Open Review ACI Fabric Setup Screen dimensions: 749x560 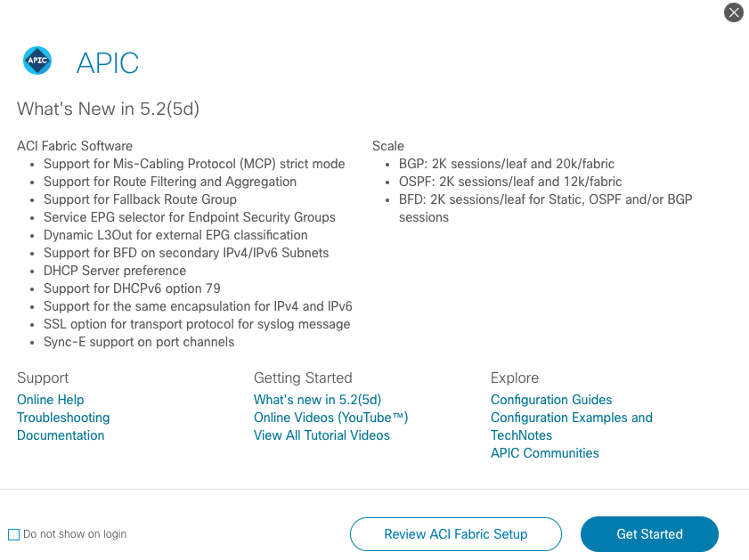(x=456, y=534)
